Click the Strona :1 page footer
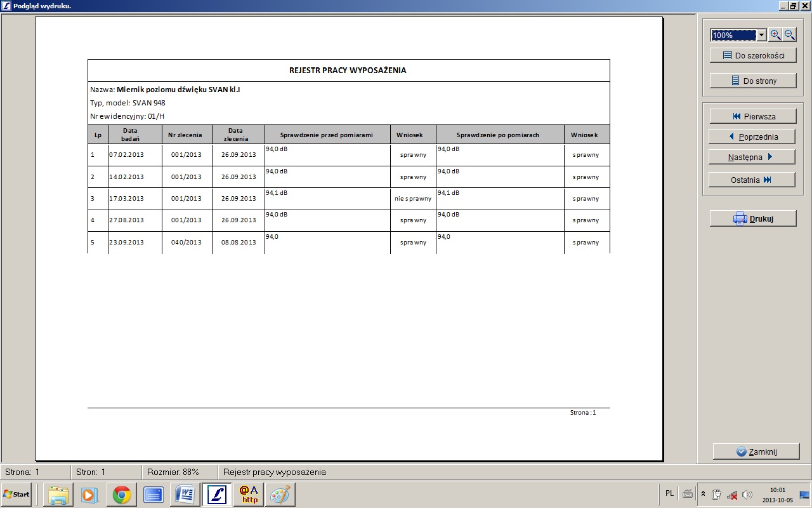Viewport: 812px width, 508px height. point(583,413)
